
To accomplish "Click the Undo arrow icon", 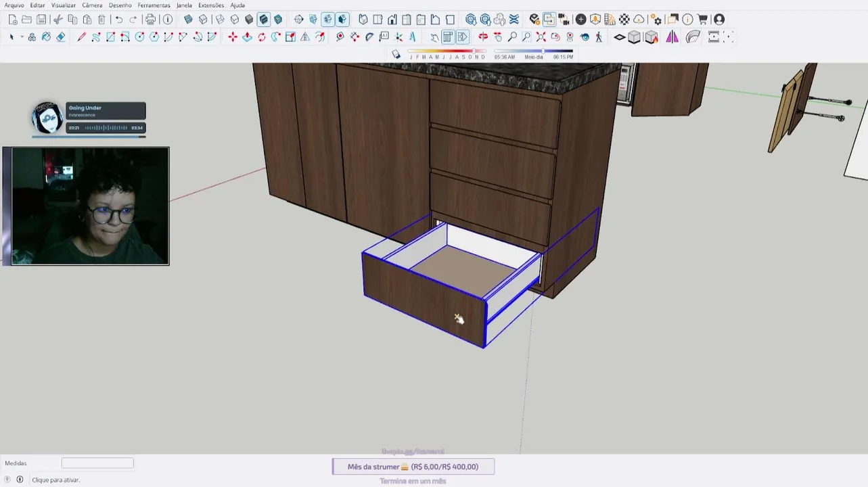I will pos(118,20).
